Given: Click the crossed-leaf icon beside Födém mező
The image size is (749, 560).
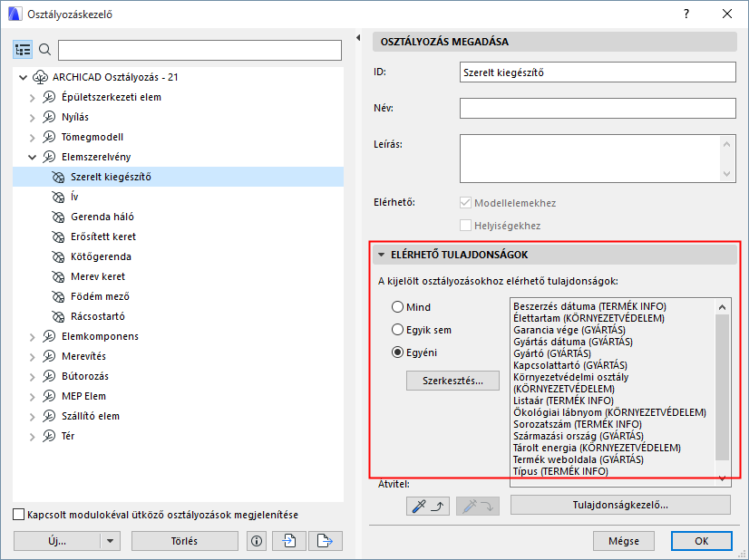Looking at the screenshot, I should [x=58, y=297].
